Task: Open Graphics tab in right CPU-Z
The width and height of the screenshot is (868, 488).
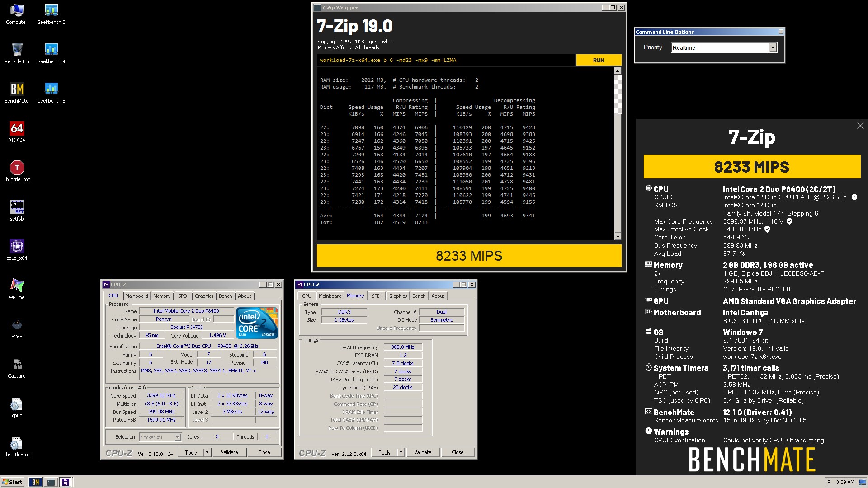Action: click(x=398, y=296)
